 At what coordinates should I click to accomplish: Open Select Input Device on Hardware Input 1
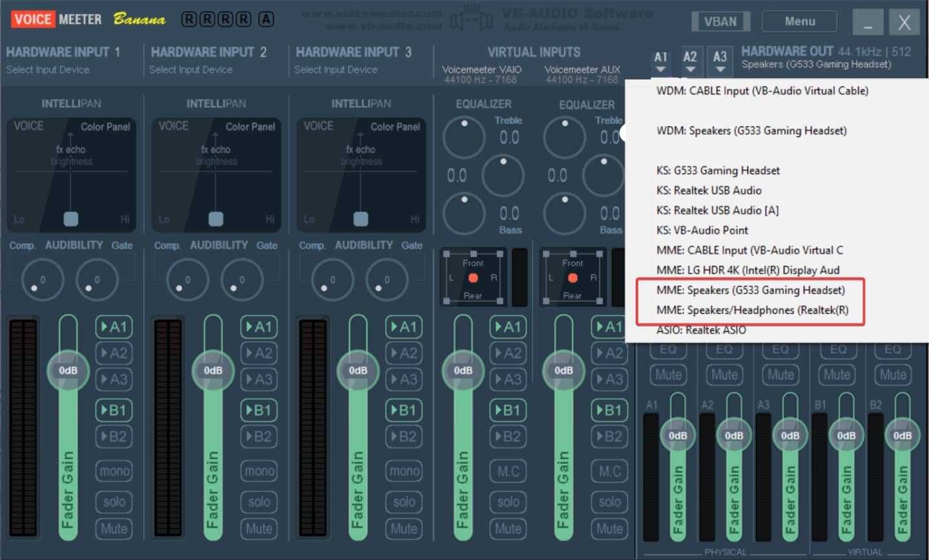pos(47,70)
